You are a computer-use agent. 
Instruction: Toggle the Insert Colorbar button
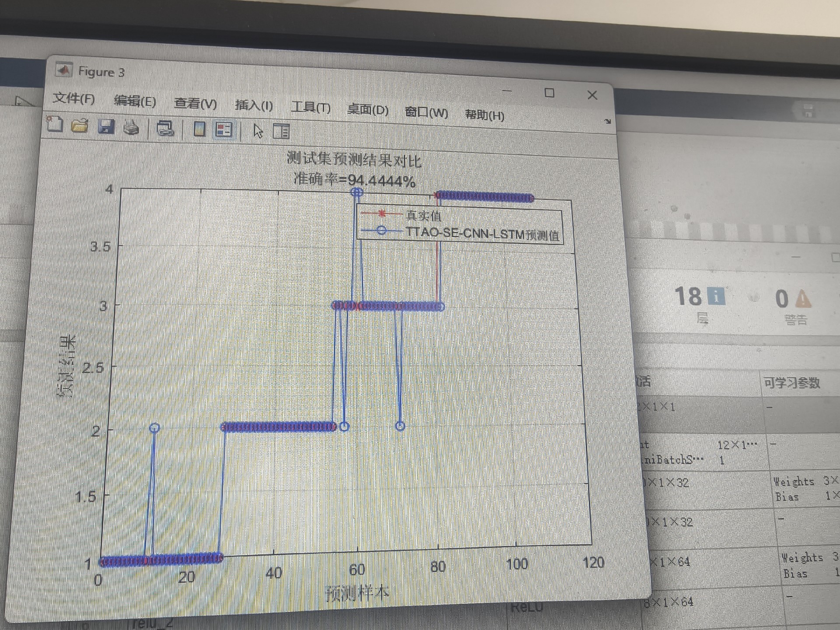point(199,129)
